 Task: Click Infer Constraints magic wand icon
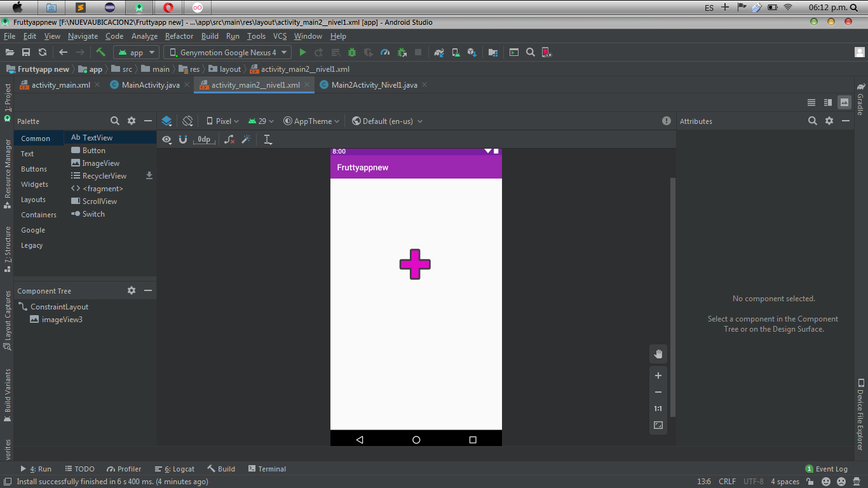pos(246,139)
